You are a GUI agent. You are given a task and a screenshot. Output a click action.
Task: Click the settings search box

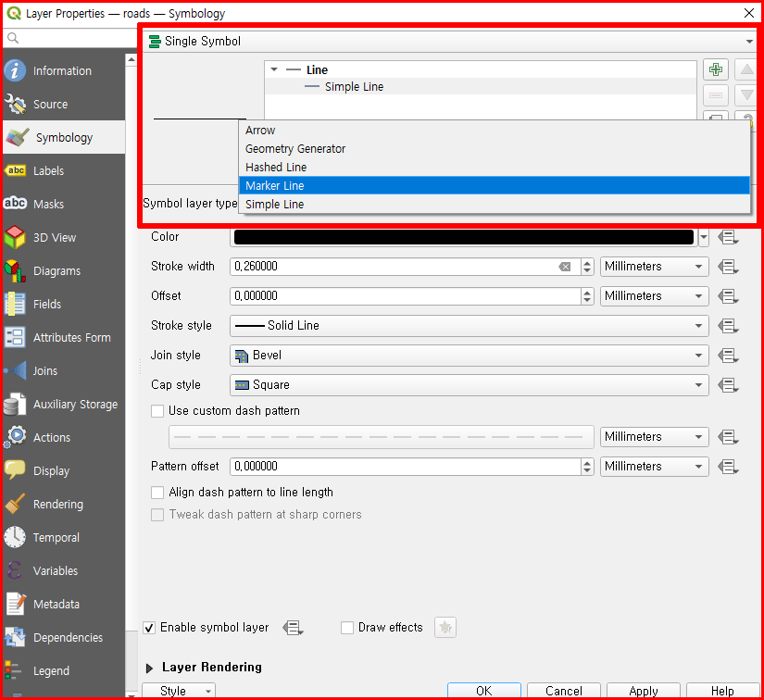tap(70, 38)
